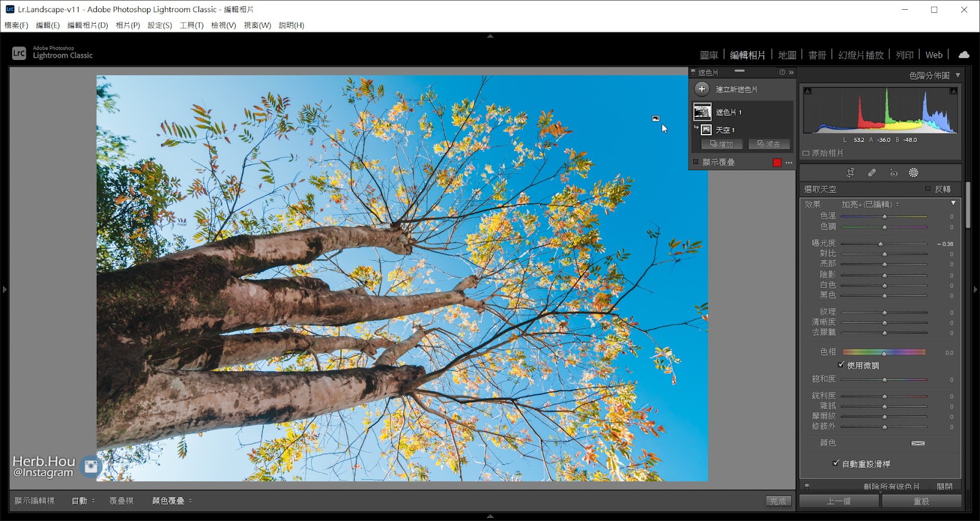Toggle the highlight clipping indicator in histogram
Image resolution: width=980 pixels, height=521 pixels.
pos(954,91)
